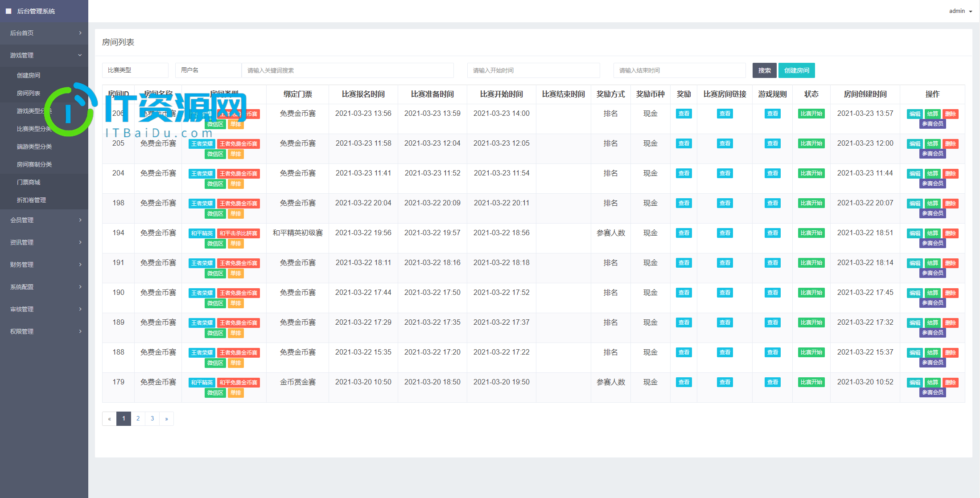
Task: Focus the end time input field
Action: coord(679,70)
